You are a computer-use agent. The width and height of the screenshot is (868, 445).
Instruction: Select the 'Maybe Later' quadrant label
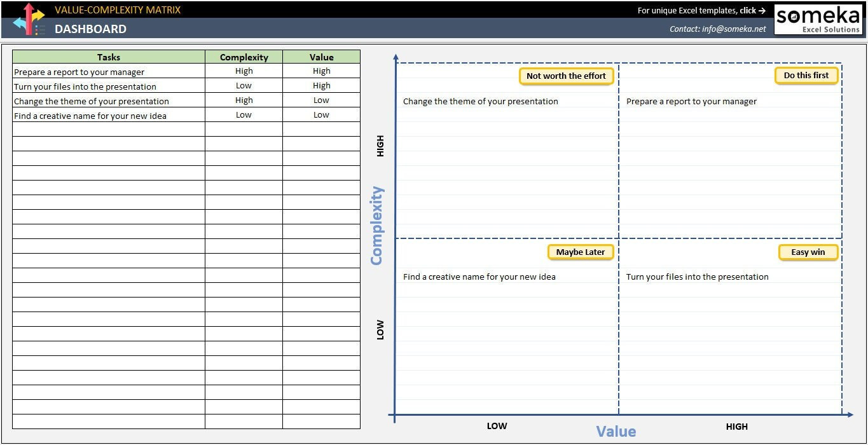(x=580, y=252)
